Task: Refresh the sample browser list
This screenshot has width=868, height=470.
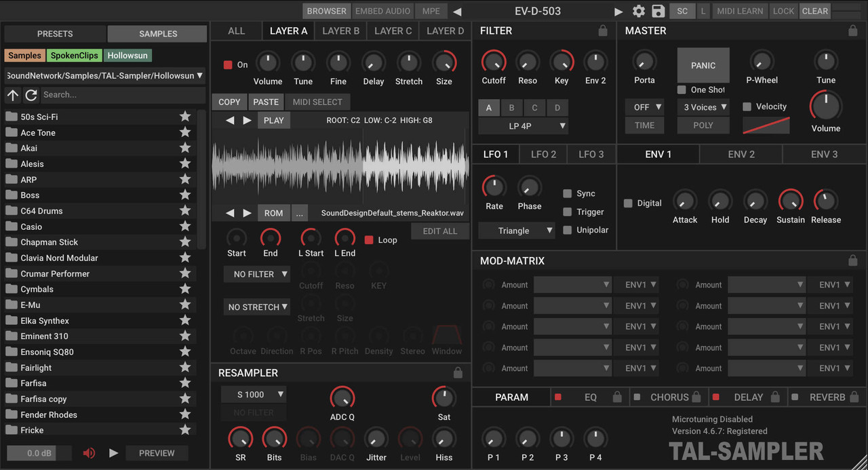Action: (31, 95)
